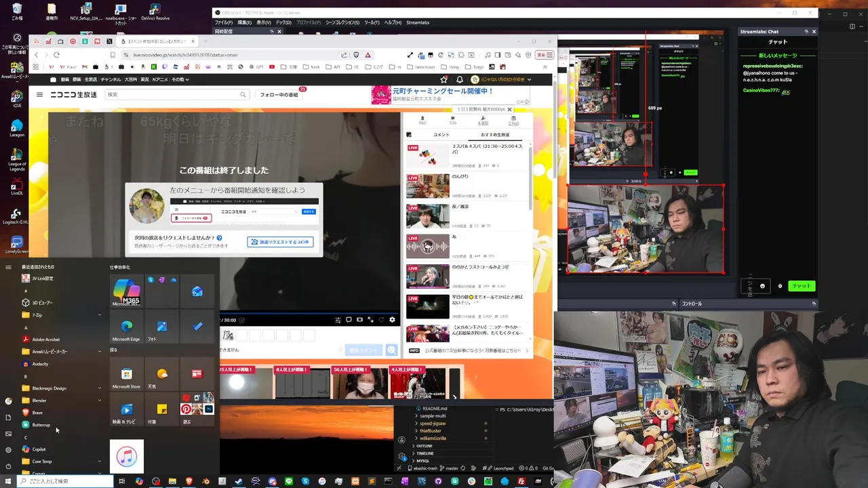Image resolution: width=868 pixels, height=488 pixels.
Task: Expand OUTLINE section in VS Code
Action: (x=425, y=446)
